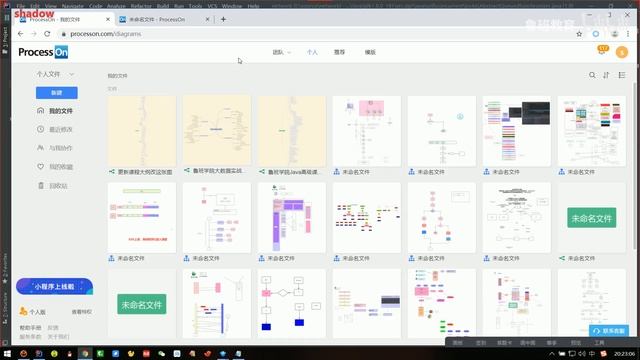Expand the 个人文件 dropdown in sidebar

[56, 74]
